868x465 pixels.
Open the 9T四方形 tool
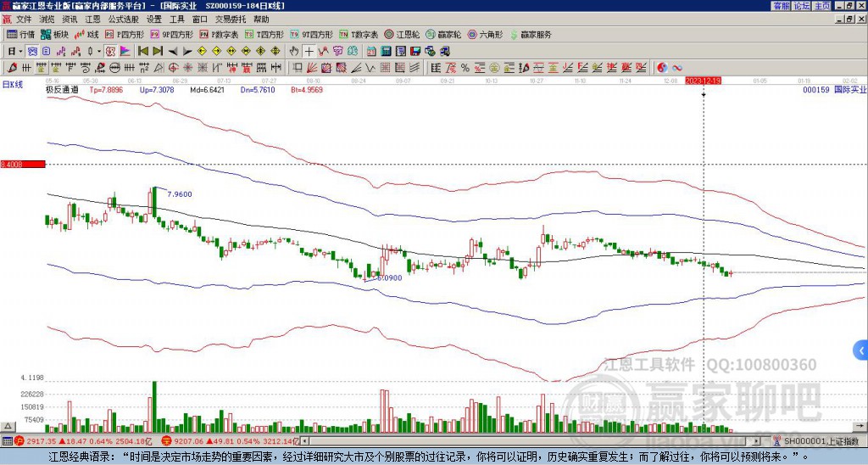[x=311, y=34]
